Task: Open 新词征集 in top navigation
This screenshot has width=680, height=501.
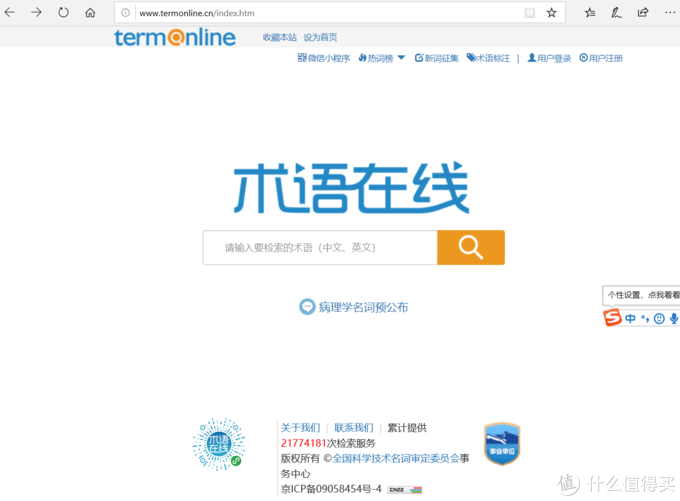Action: (x=436, y=58)
